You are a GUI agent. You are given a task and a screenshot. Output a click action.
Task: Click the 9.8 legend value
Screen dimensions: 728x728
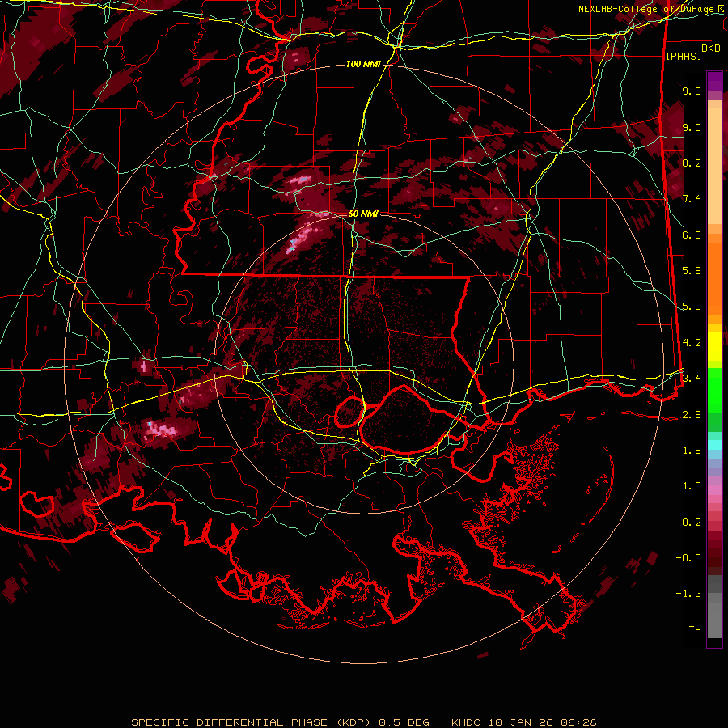pyautogui.click(x=692, y=91)
